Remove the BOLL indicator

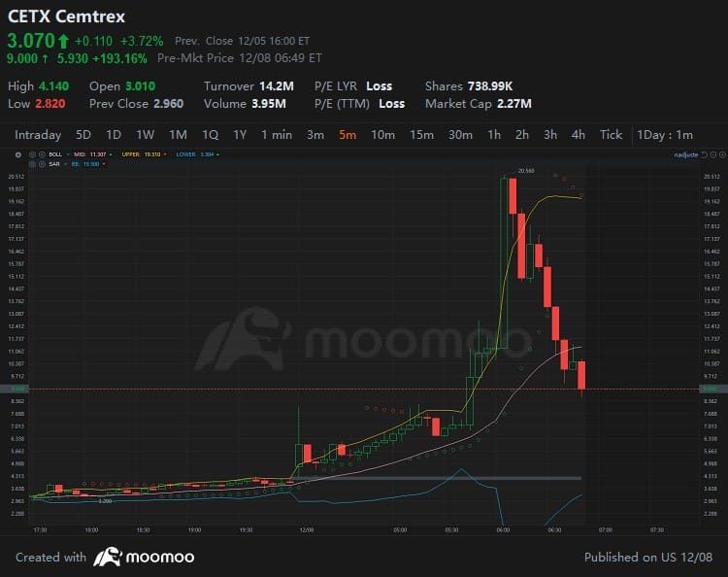[41, 154]
